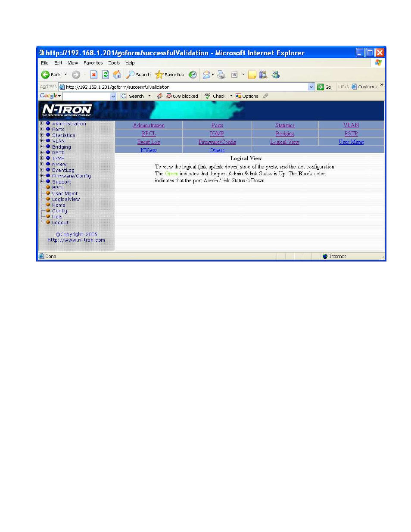The image size is (411, 532).
Task: Select User Mgmt in the sidebar tree
Action: [65, 193]
